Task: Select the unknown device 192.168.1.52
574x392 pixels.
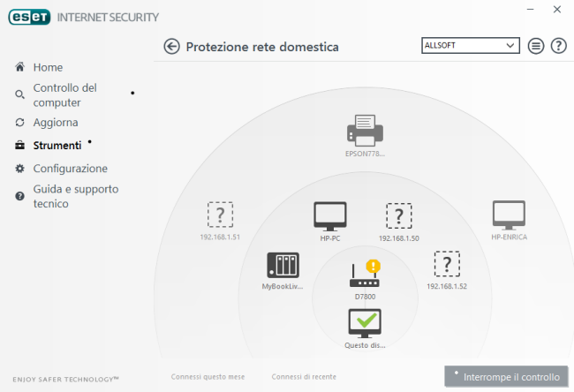Action: tap(447, 264)
